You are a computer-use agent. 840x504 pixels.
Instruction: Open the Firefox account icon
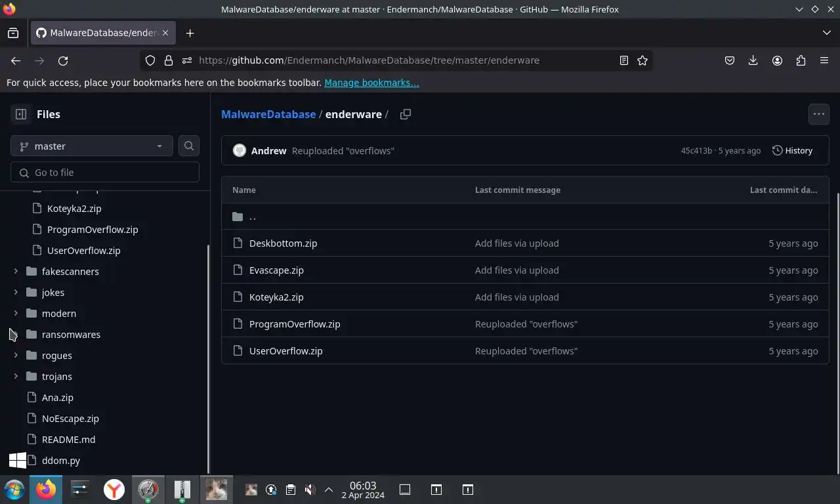[777, 60]
